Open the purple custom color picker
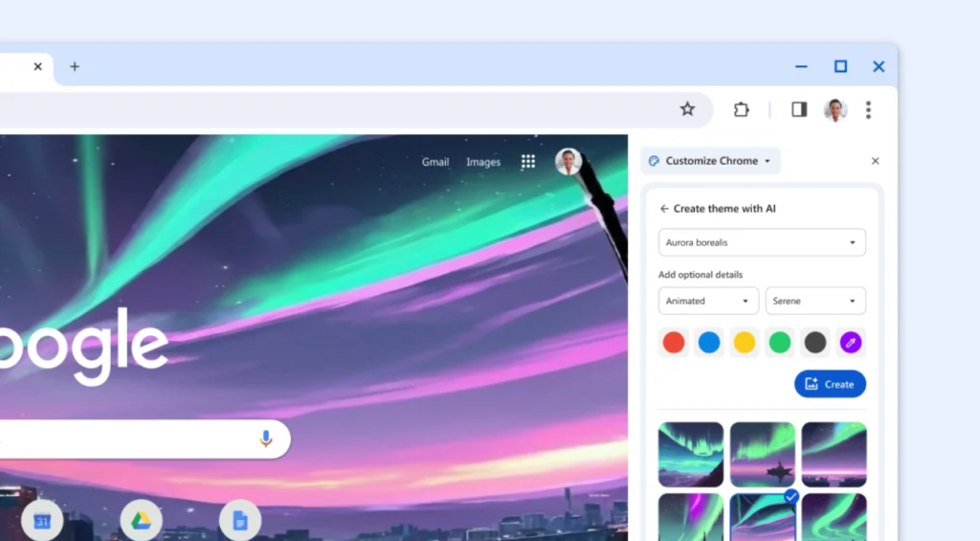The height and width of the screenshot is (541, 980). 851,342
